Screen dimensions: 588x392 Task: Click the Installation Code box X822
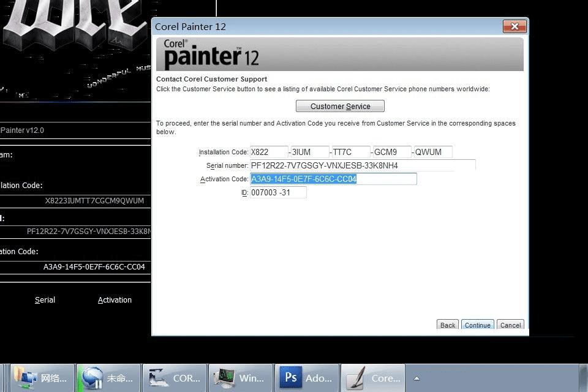click(x=269, y=152)
